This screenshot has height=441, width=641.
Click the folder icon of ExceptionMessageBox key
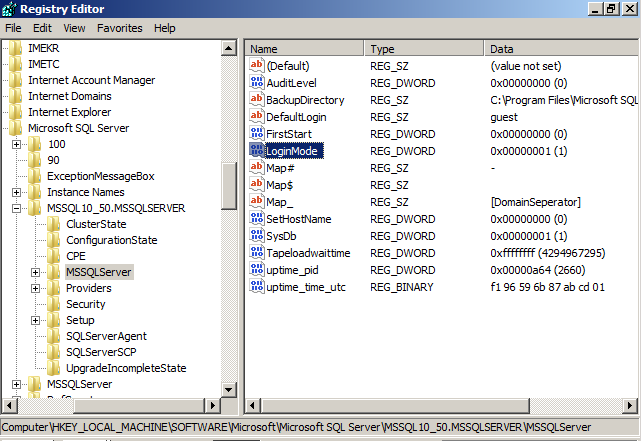(35, 176)
